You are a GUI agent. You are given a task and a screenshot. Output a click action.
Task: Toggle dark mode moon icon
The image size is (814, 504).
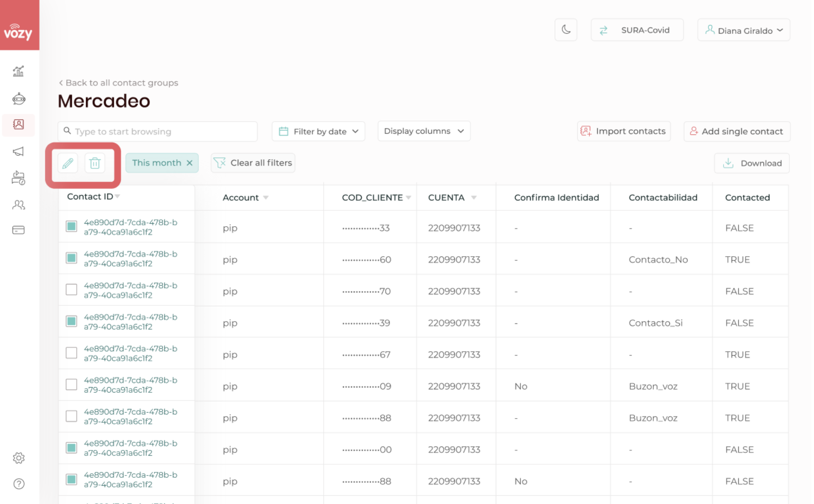(x=566, y=30)
